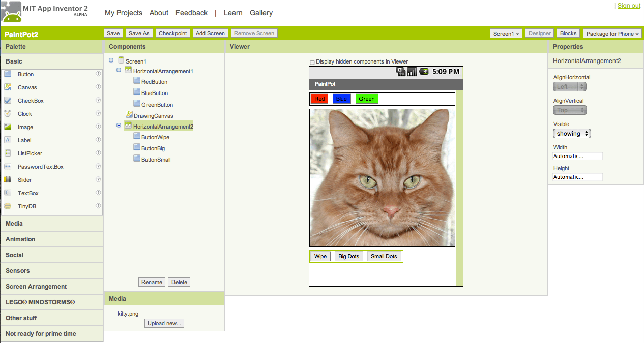Image resolution: width=644 pixels, height=343 pixels.
Task: Collapse the HorizontalArrangement2 tree node
Action: pyautogui.click(x=119, y=126)
